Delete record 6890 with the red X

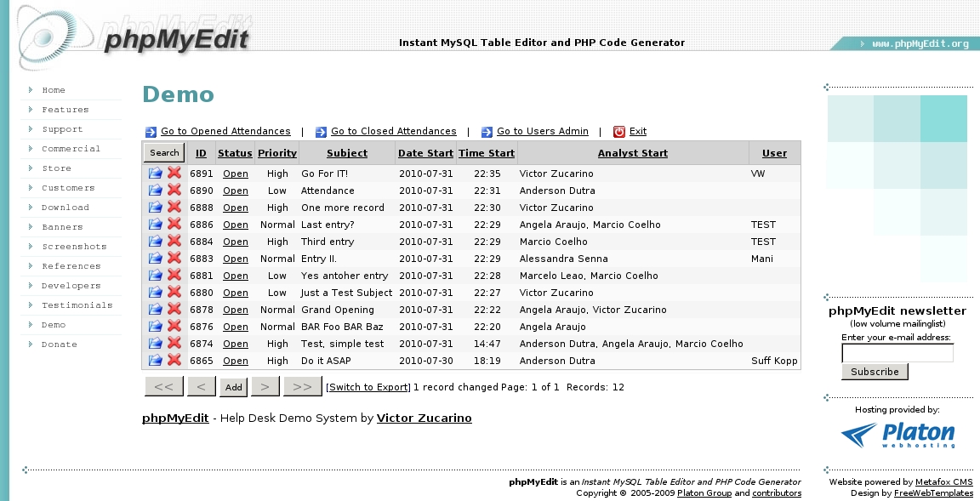pos(174,190)
